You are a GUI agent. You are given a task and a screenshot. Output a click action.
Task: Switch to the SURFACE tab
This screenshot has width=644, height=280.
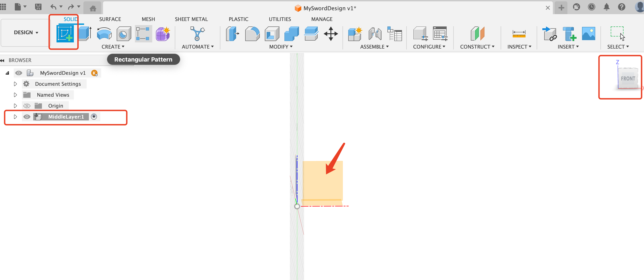coord(110,19)
